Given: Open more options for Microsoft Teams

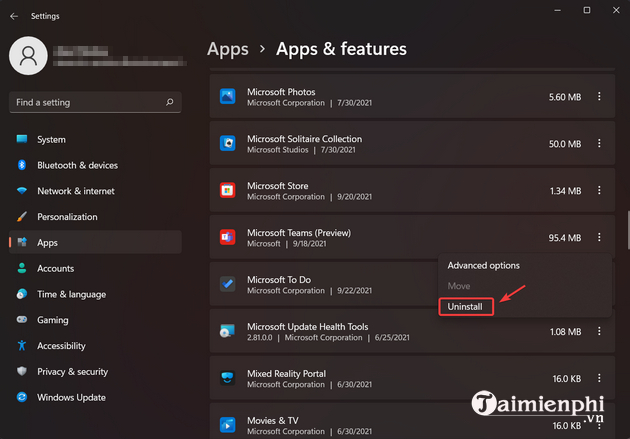Looking at the screenshot, I should (x=599, y=237).
